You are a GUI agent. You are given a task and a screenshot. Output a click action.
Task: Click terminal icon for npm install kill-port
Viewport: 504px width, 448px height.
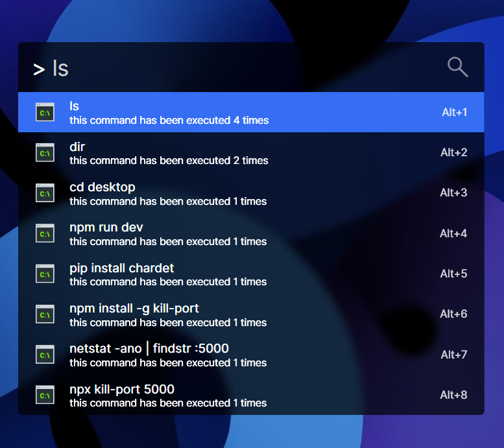(x=45, y=314)
